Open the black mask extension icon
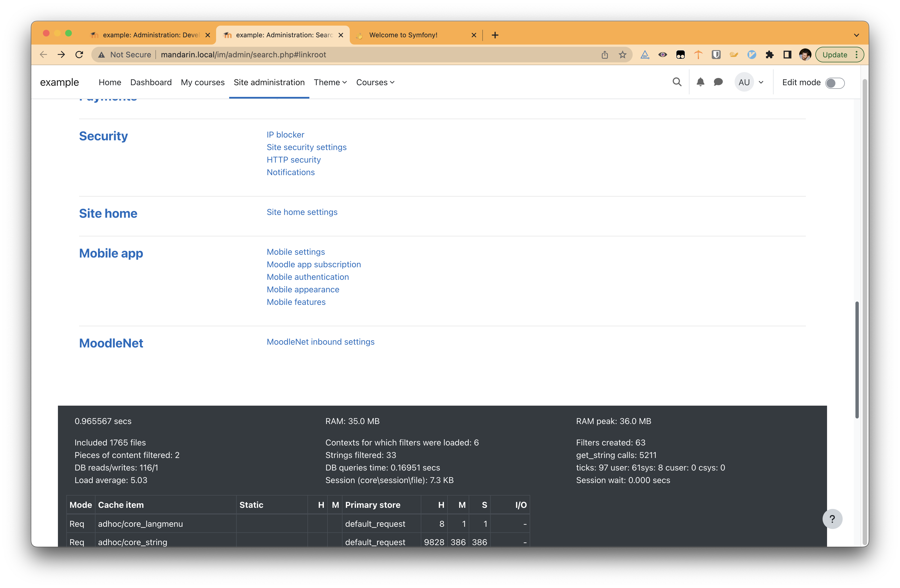This screenshot has height=588, width=900. click(680, 55)
